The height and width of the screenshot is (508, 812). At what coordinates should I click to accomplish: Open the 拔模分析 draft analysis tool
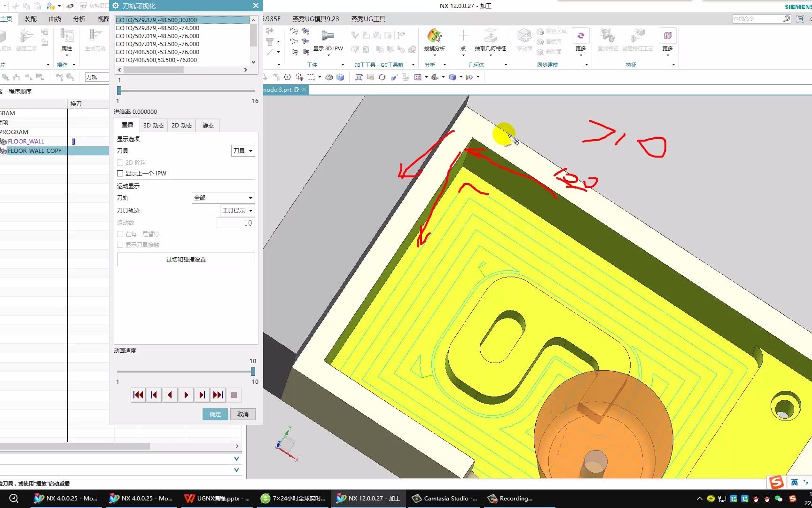434,40
